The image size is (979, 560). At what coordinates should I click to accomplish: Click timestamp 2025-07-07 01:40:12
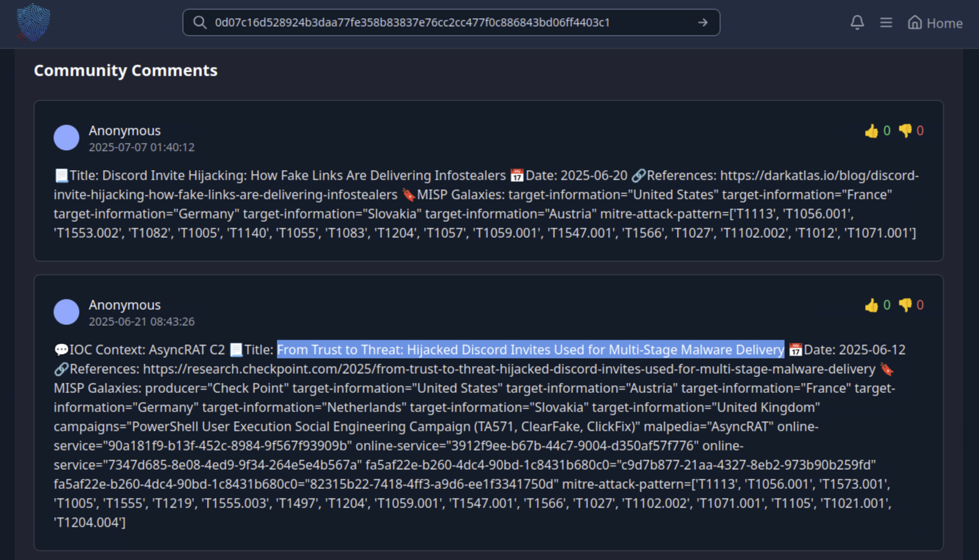(x=141, y=147)
